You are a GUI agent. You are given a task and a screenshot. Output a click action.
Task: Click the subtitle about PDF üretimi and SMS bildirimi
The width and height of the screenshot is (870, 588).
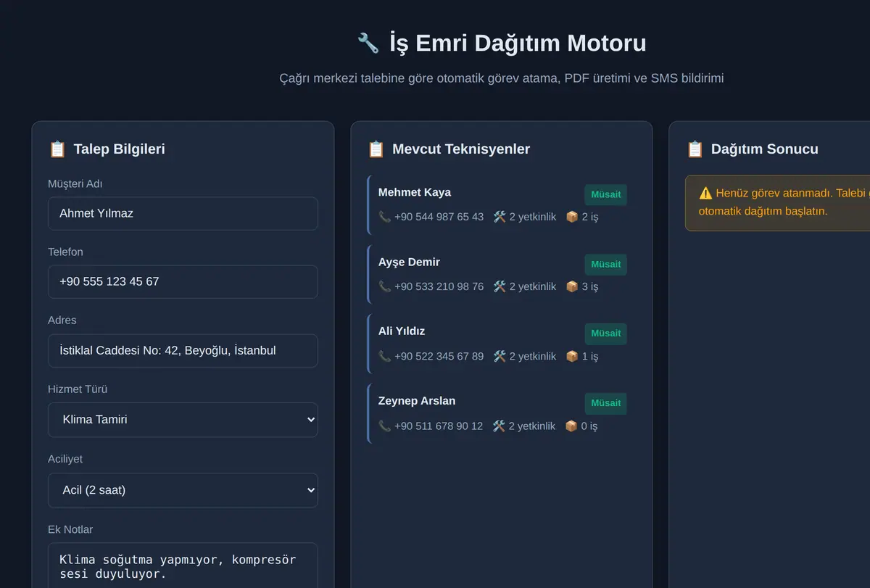(x=501, y=78)
